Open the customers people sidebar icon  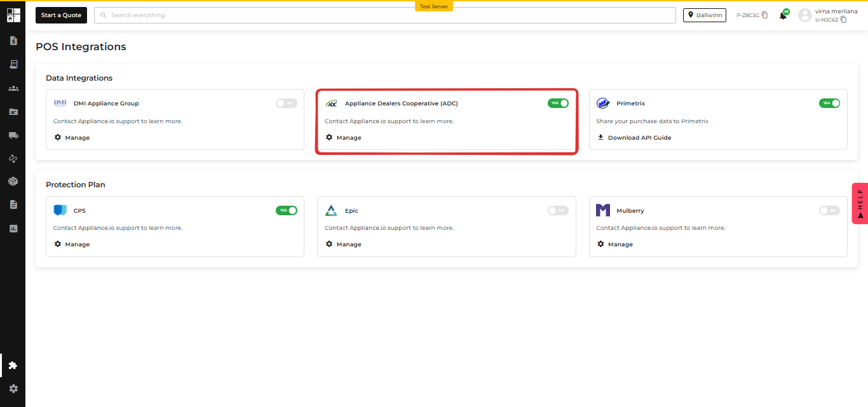coord(13,88)
